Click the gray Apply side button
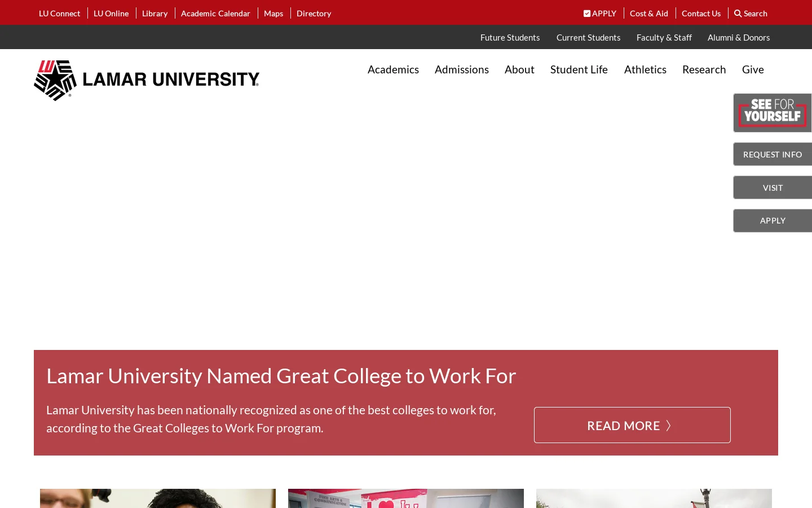 click(773, 221)
